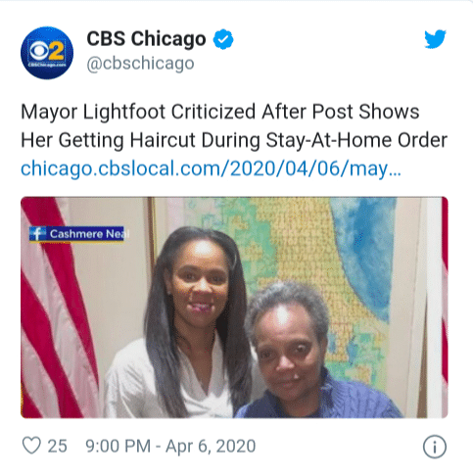Click the Apr 6, 2020 date

click(211, 447)
